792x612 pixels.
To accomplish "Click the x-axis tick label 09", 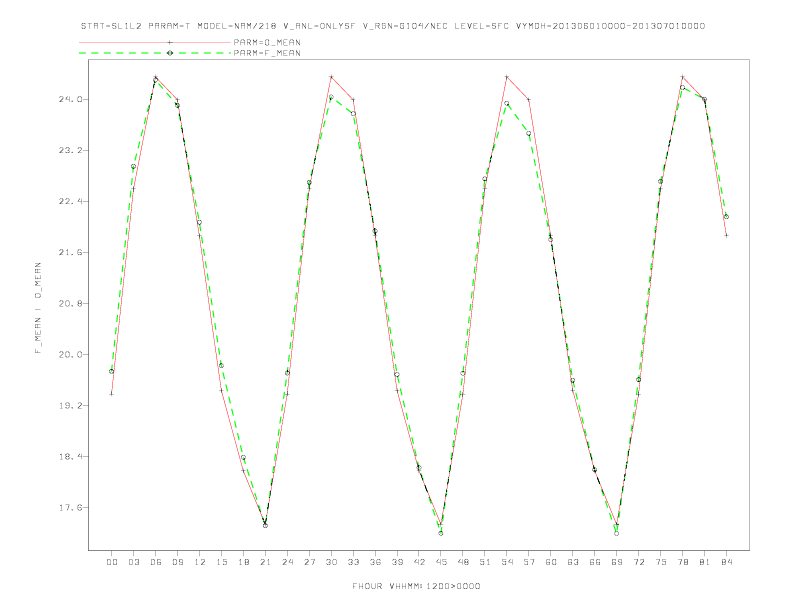I will 177,562.
